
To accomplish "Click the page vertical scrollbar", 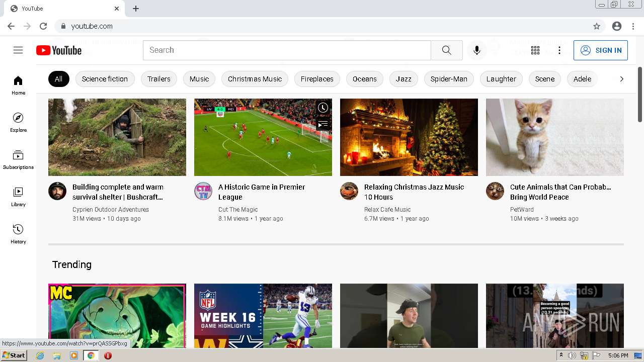I will (x=640, y=94).
